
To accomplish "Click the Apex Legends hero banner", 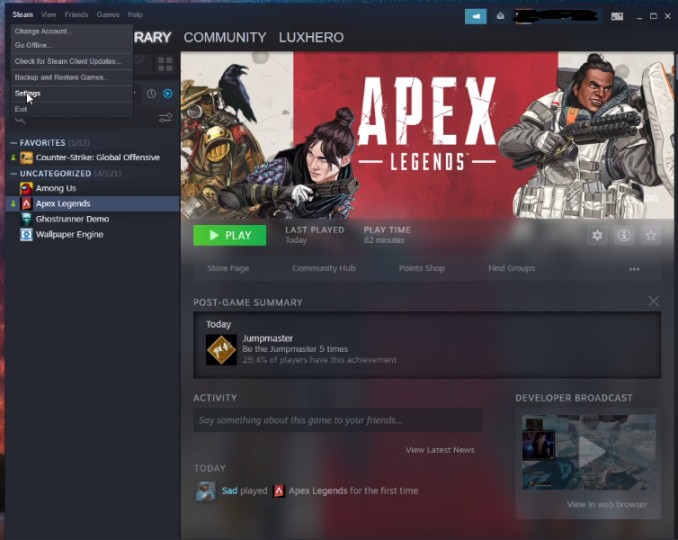I will click(427, 135).
